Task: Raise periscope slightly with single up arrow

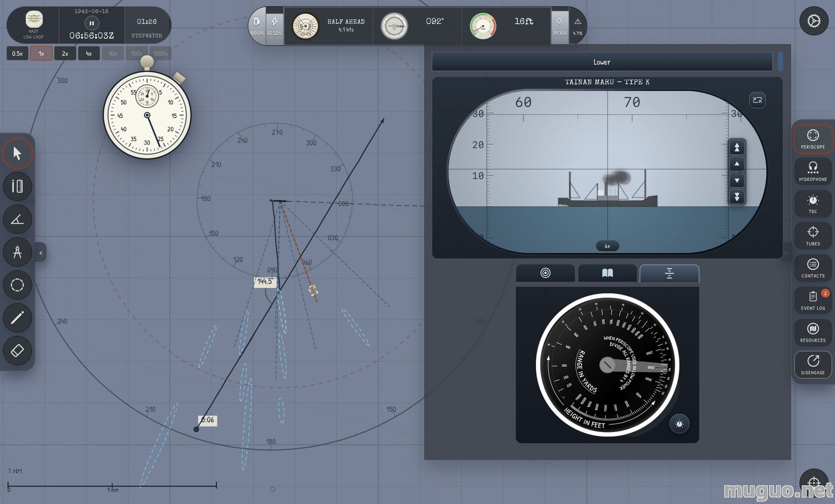Action: click(737, 164)
